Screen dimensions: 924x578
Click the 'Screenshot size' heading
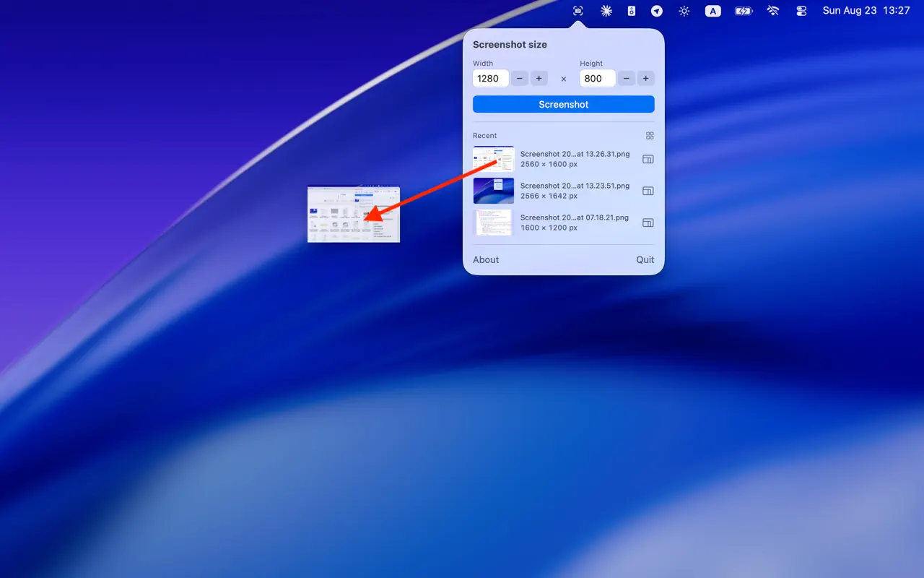[x=510, y=44]
